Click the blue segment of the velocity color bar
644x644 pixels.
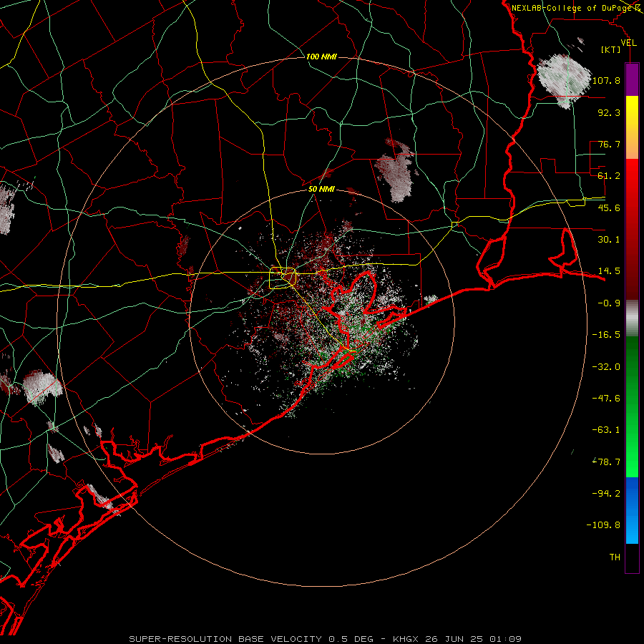coord(632,510)
